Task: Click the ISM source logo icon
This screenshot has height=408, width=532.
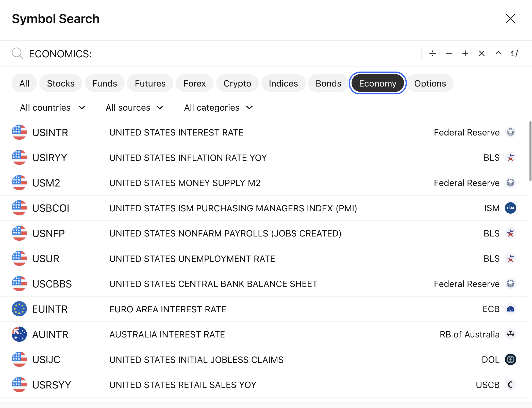Action: 510,208
